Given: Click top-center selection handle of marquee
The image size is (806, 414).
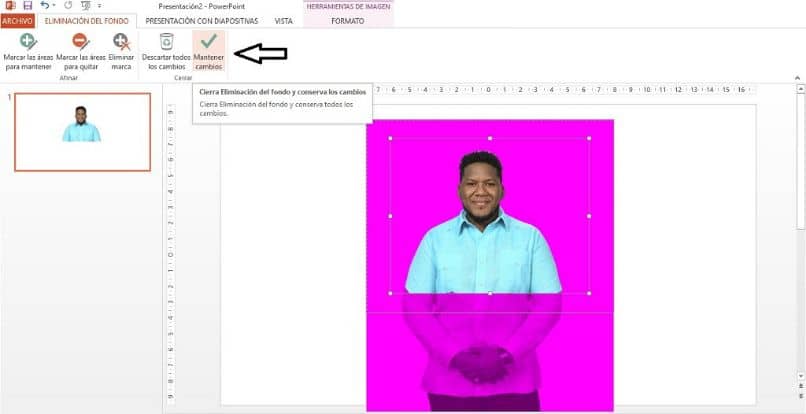Looking at the screenshot, I should [x=490, y=138].
